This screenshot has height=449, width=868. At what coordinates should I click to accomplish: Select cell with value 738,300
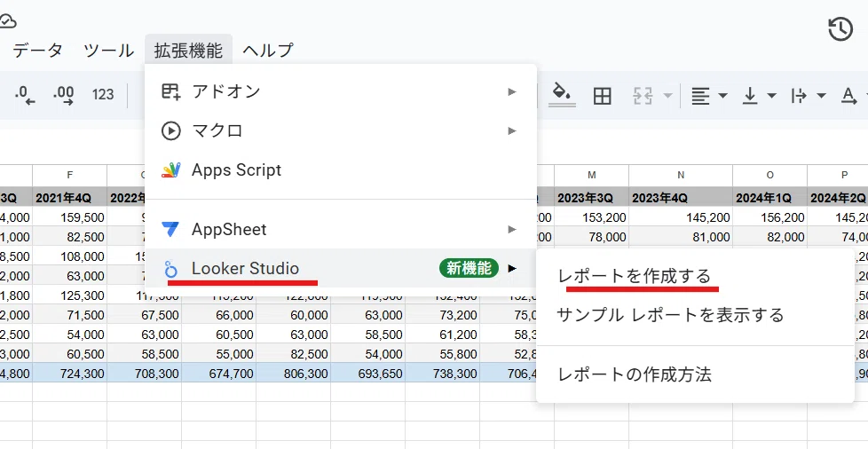tap(443, 374)
